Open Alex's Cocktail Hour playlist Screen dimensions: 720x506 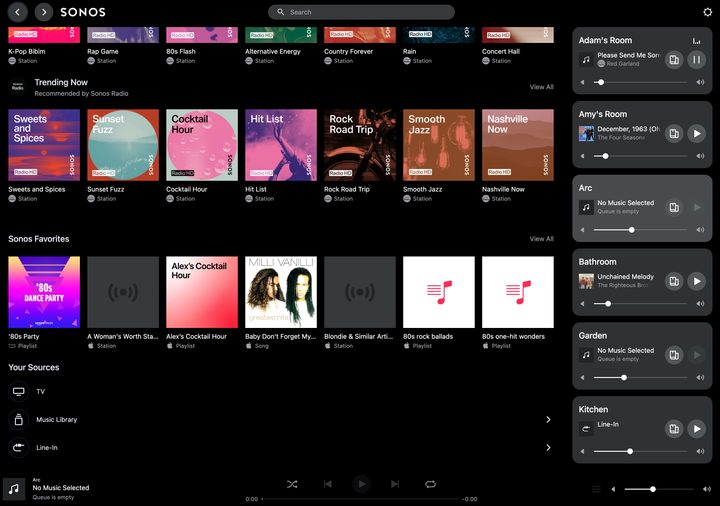click(x=202, y=292)
